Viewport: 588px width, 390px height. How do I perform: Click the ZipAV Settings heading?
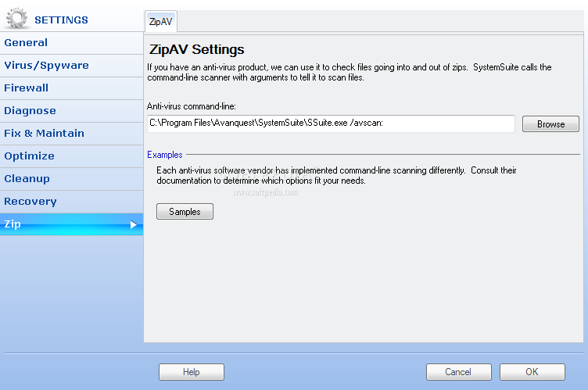(x=196, y=49)
